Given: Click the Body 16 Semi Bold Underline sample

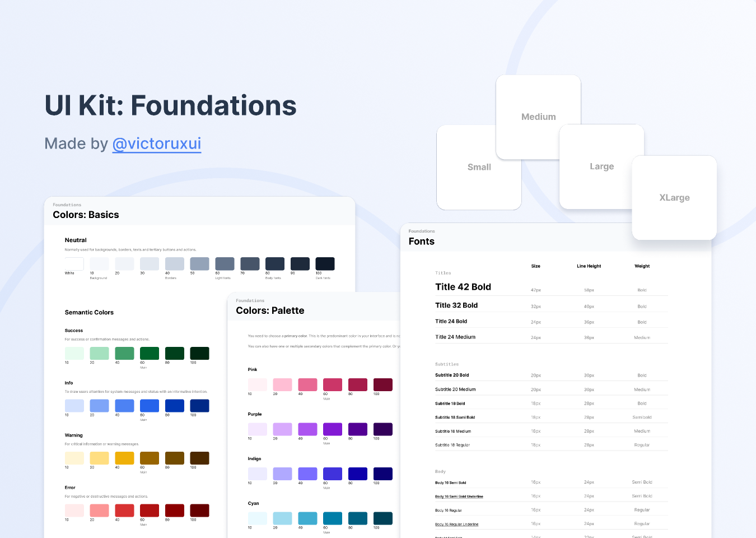Looking at the screenshot, I should 459,497.
